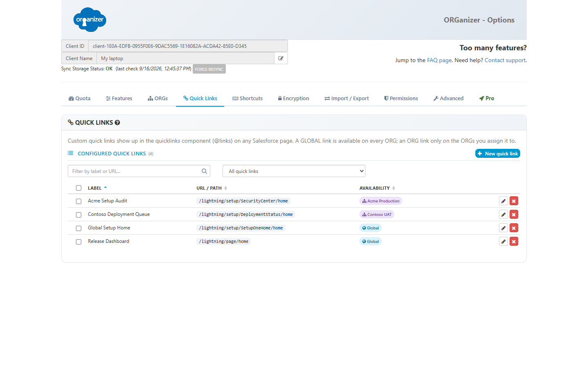Switch to the Features tab

pyautogui.click(x=119, y=99)
